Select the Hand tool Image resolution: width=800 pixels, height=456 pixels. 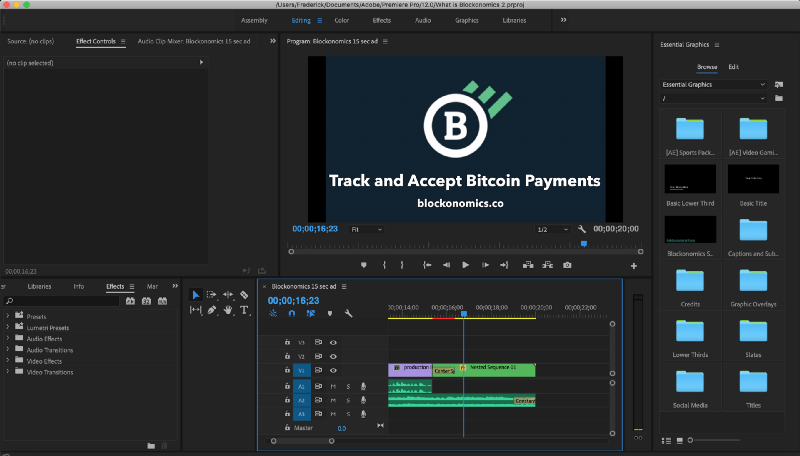coord(228,310)
